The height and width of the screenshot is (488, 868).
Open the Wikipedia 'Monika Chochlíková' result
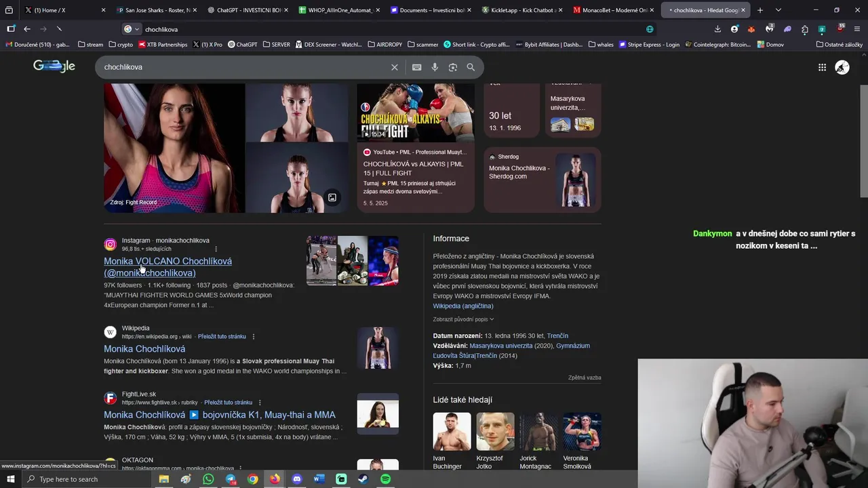coord(144,349)
